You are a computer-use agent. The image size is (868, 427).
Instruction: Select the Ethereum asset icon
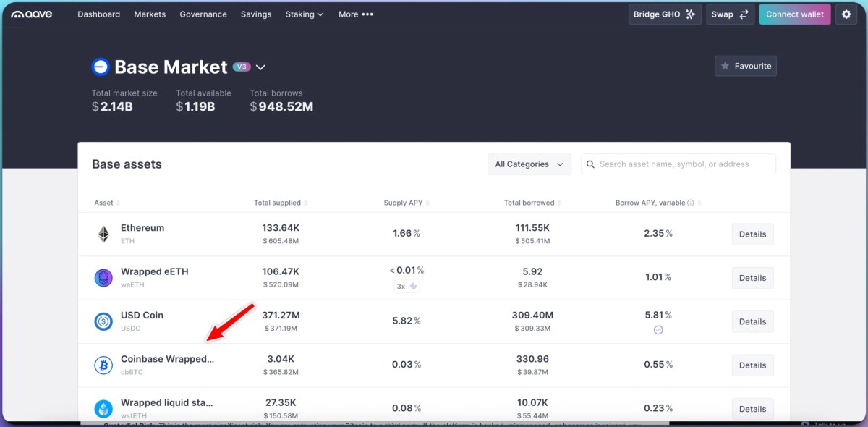(103, 234)
